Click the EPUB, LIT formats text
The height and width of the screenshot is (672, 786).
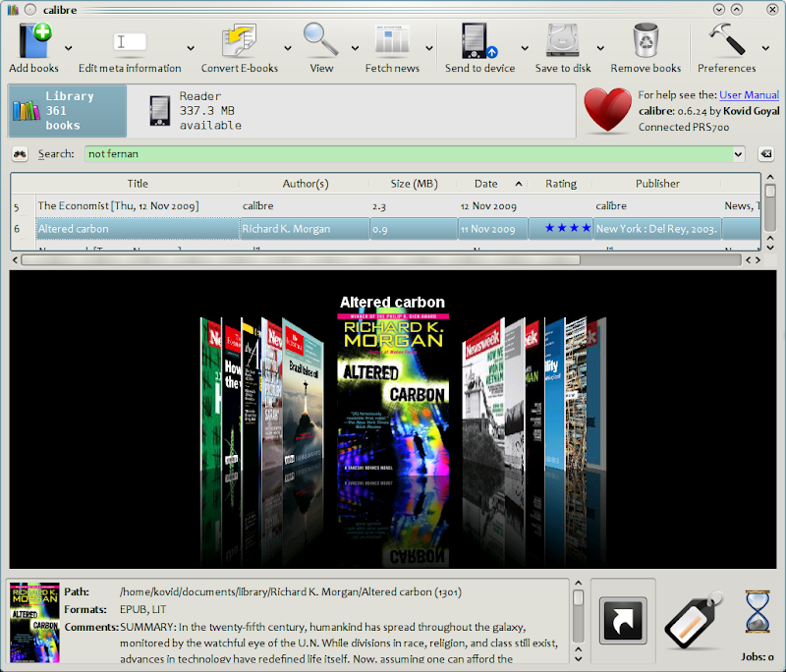coord(142,609)
